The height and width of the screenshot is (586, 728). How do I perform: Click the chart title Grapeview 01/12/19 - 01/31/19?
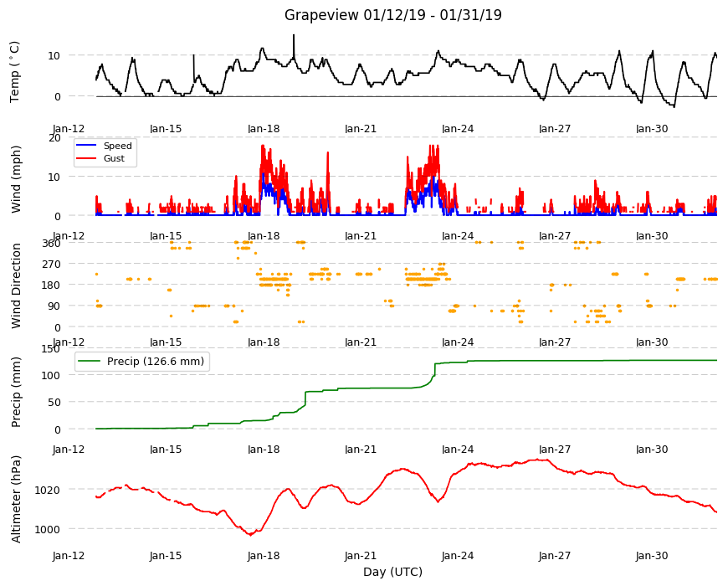point(392,15)
